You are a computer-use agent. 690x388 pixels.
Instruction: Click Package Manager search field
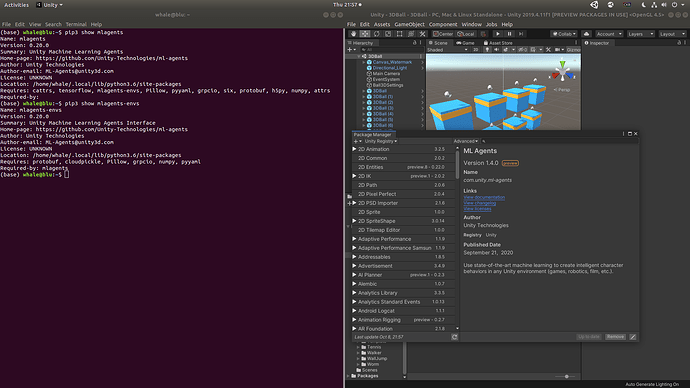click(x=559, y=141)
